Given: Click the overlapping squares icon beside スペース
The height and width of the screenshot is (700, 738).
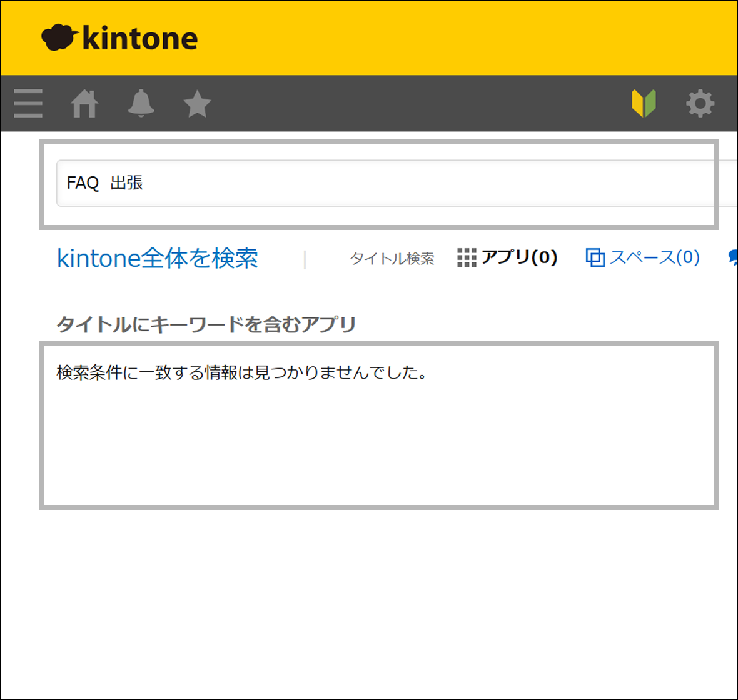Looking at the screenshot, I should [x=595, y=257].
